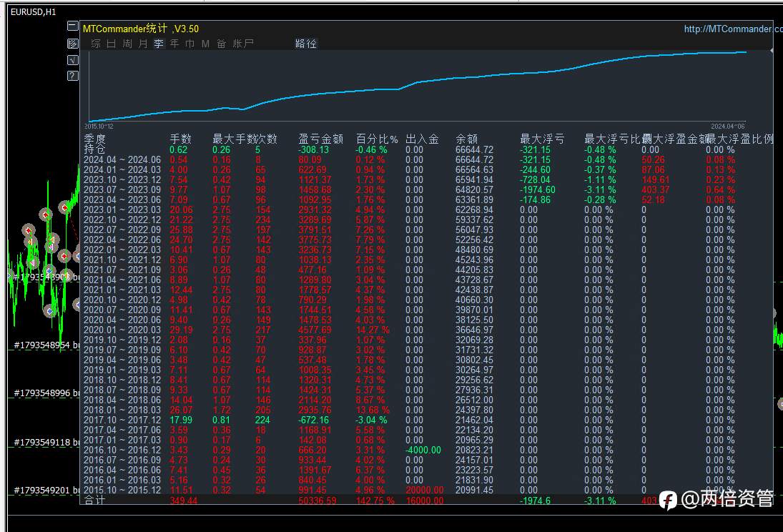Image resolution: width=783 pixels, height=532 pixels.
Task: Select the 持仓 row label
Action: coord(94,149)
